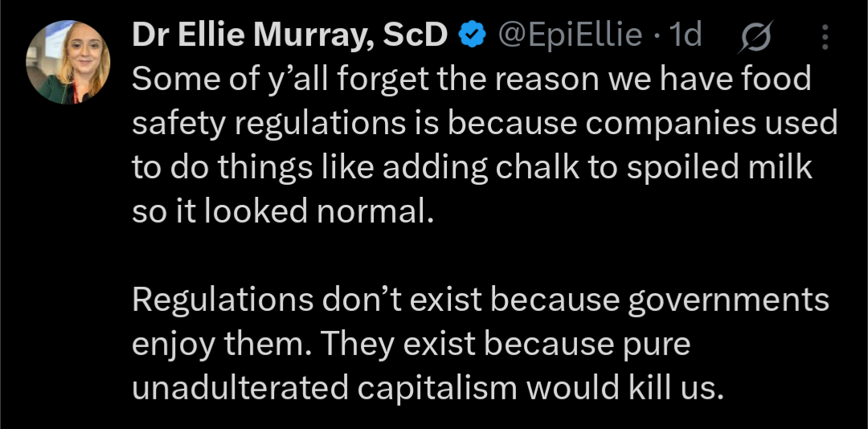The width and height of the screenshot is (868, 429).
Task: Click the display name Dr Ellie Murray, ScD
Action: (x=289, y=35)
